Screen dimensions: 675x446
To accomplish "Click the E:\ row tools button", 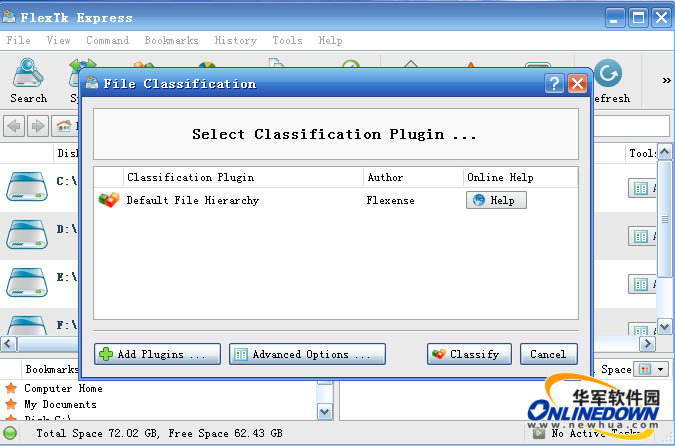I will 642,284.
